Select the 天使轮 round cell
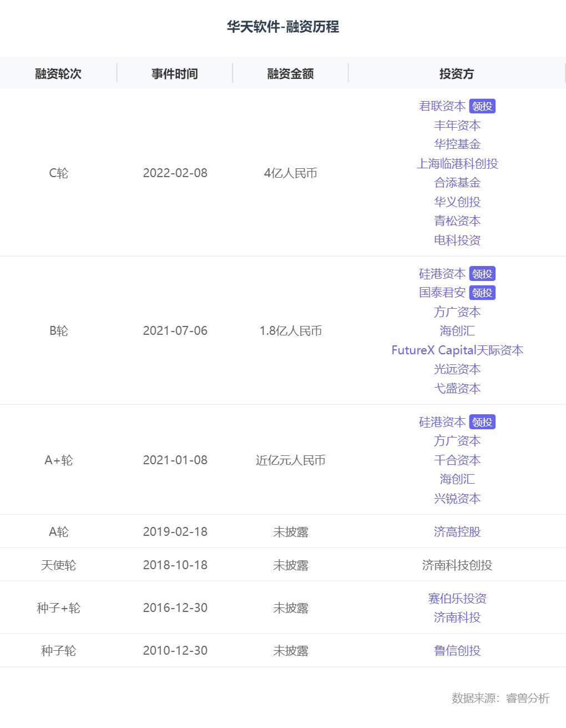The height and width of the screenshot is (728, 566). (x=59, y=565)
